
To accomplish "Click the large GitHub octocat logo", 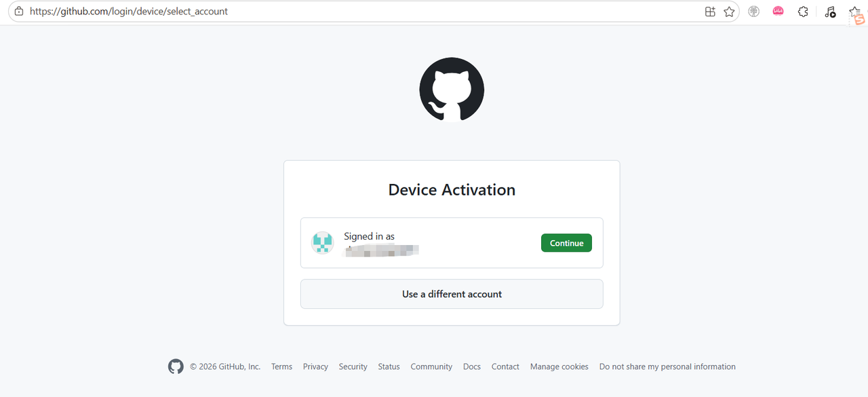I will pyautogui.click(x=452, y=89).
